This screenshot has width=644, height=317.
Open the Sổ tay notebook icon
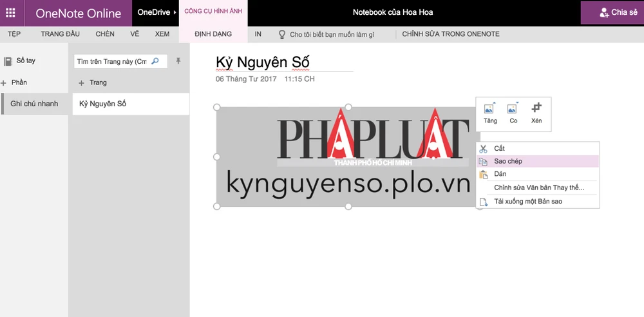tap(8, 61)
